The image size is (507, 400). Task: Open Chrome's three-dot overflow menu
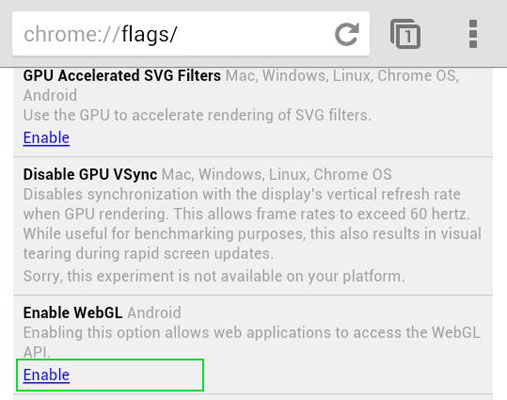click(x=473, y=34)
